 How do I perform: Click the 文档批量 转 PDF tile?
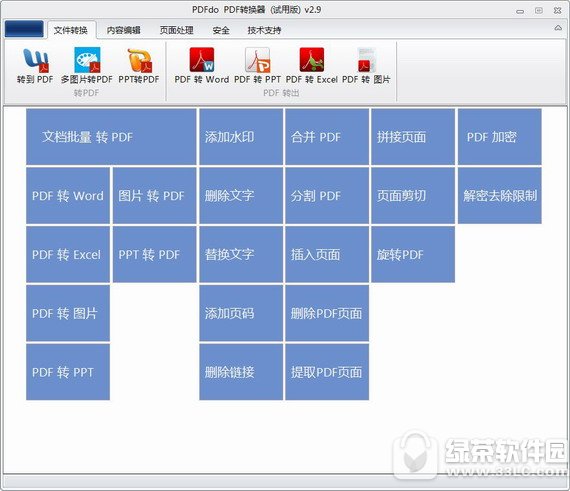pyautogui.click(x=111, y=137)
